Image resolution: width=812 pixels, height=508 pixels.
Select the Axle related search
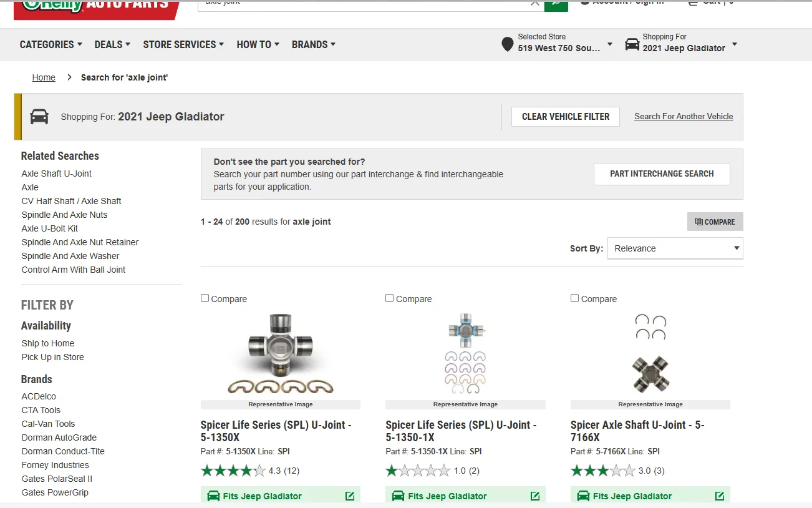point(30,187)
